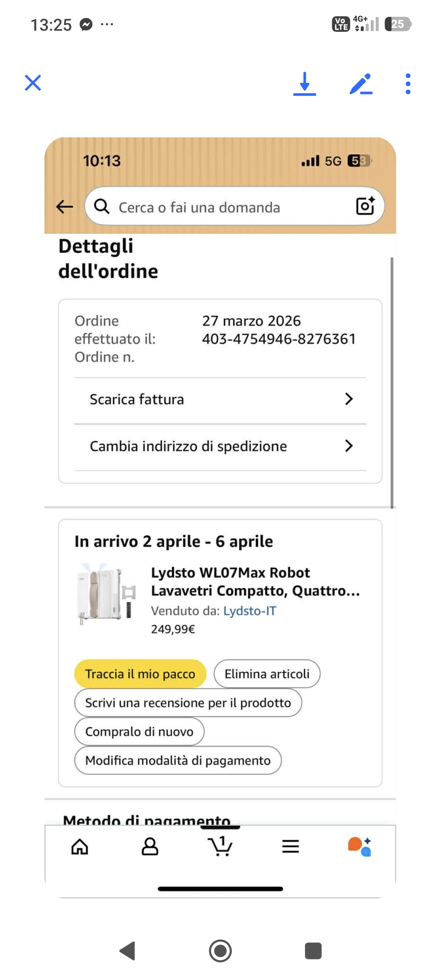Go to Home tab in bottom bar
Image resolution: width=441 pixels, height=980 pixels.
point(80,847)
